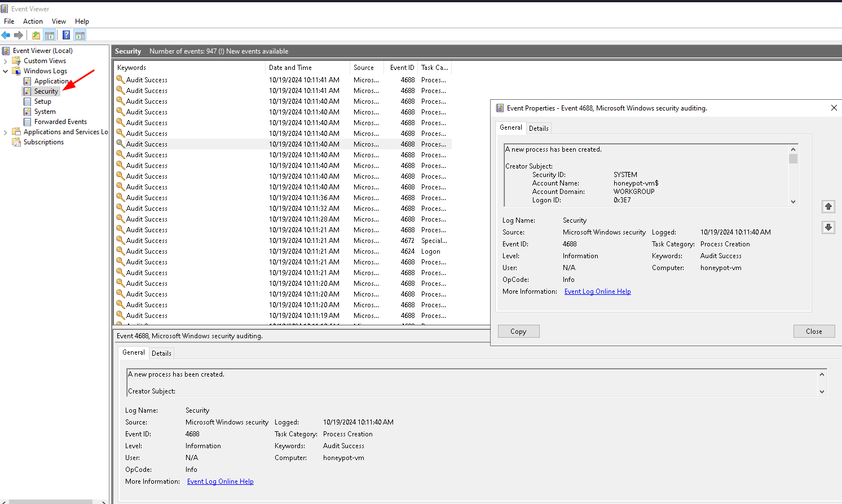Click scroll-down arrow in preview pane description
The width and height of the screenshot is (842, 504).
click(x=822, y=392)
